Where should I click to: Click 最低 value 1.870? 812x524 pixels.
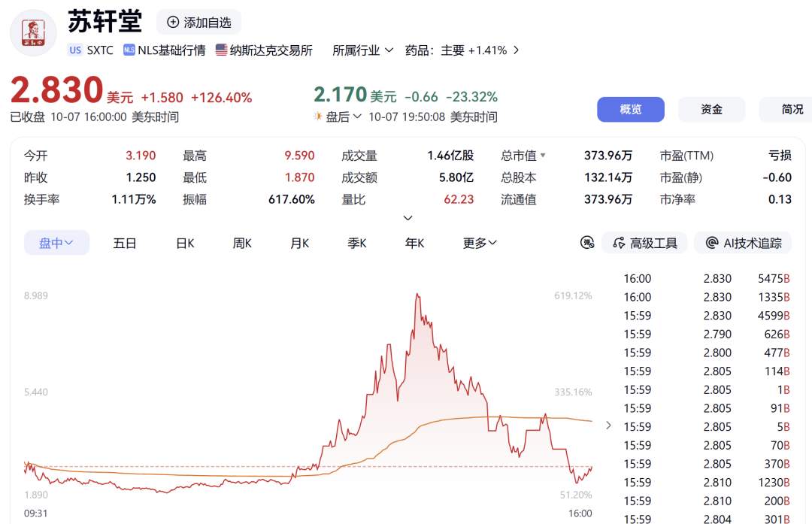299,177
